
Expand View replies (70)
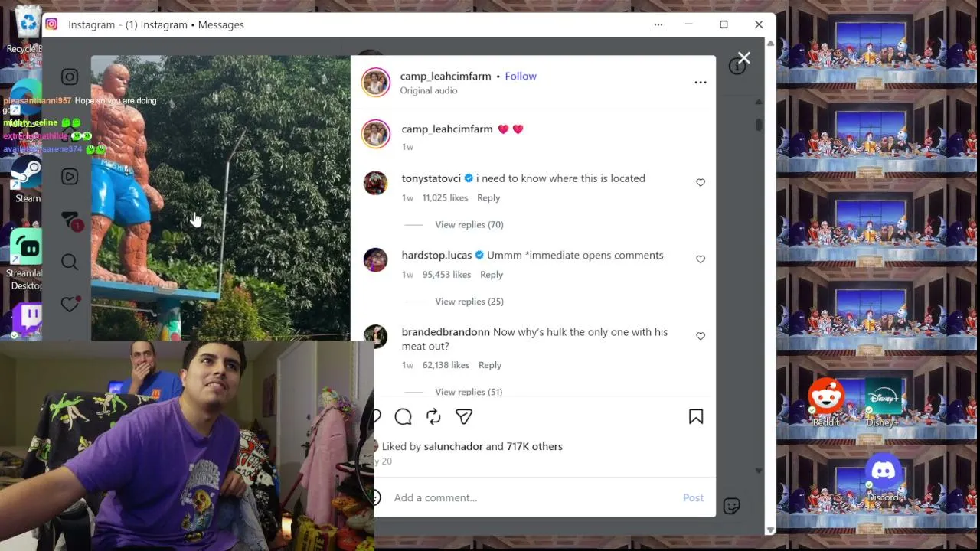(469, 224)
